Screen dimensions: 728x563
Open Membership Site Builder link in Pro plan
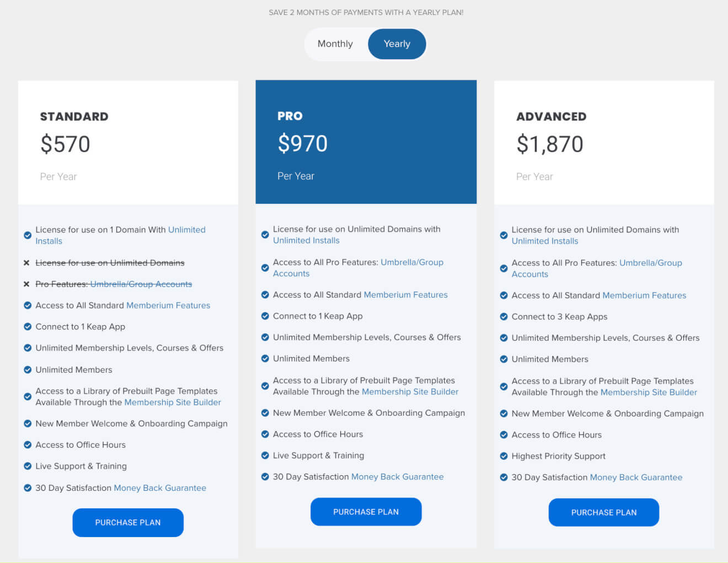click(410, 391)
